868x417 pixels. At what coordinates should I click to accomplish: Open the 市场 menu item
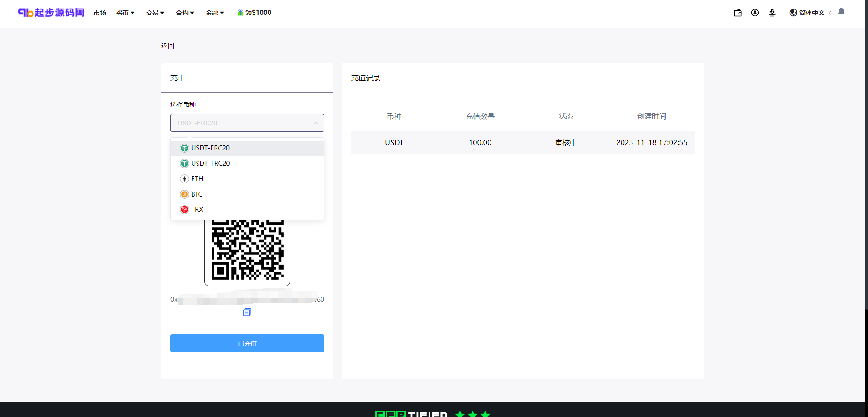click(x=100, y=13)
